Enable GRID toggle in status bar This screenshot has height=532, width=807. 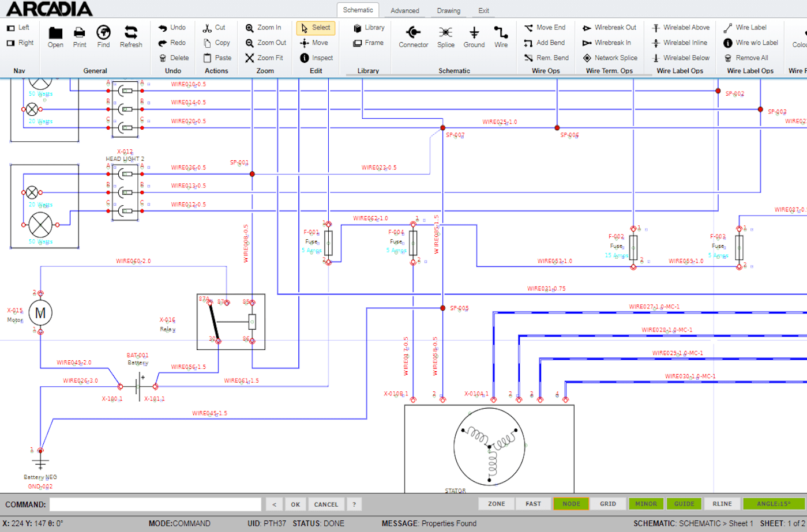click(608, 504)
